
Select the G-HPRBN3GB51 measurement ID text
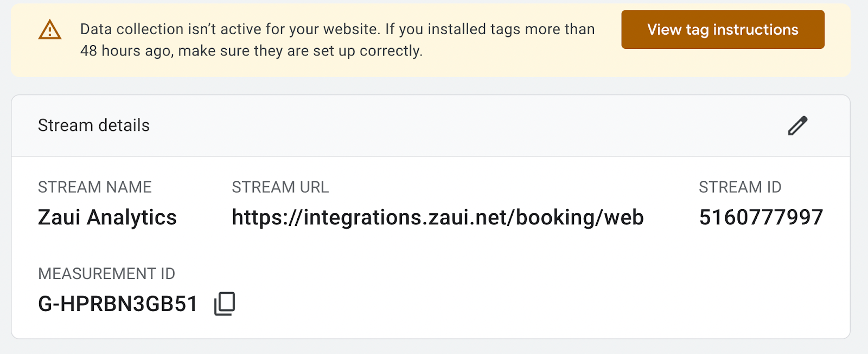coord(118,304)
